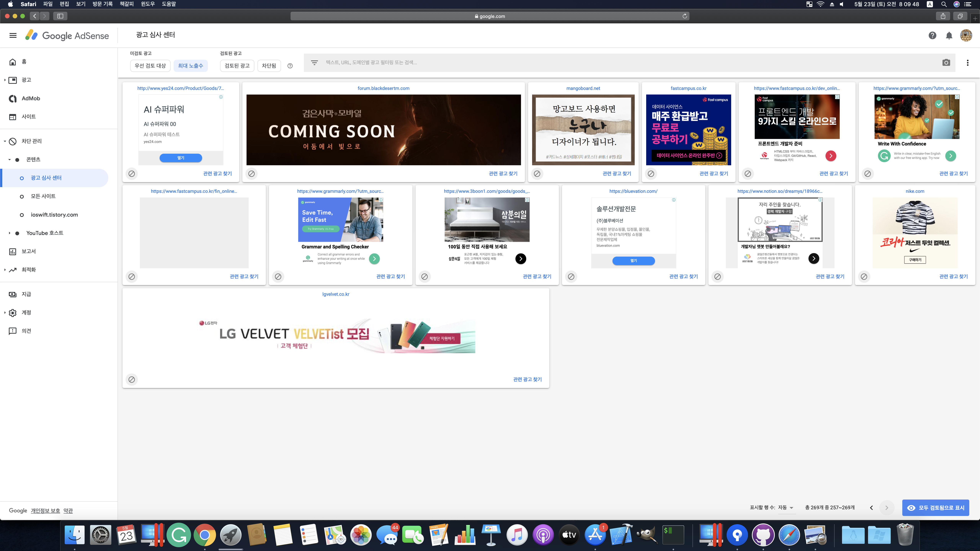Open the help question mark icon
This screenshot has height=551, width=980.
[932, 35]
